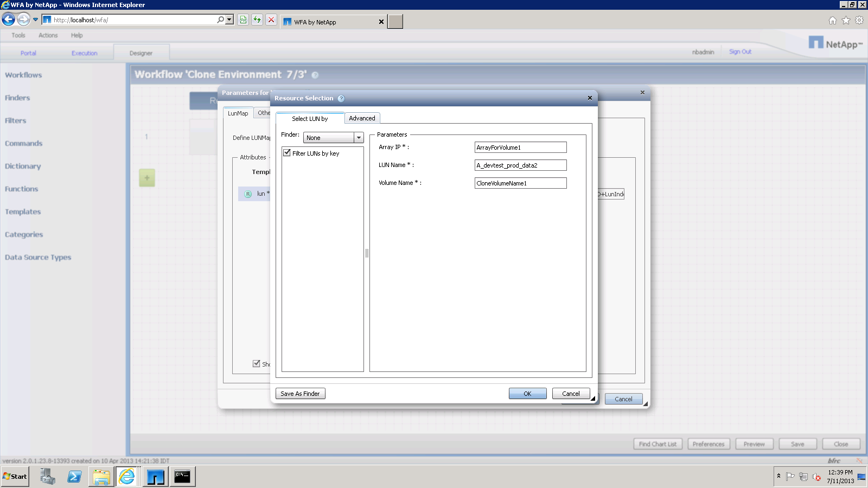
Task: Open Dictionary in the sidebar
Action: [23, 166]
